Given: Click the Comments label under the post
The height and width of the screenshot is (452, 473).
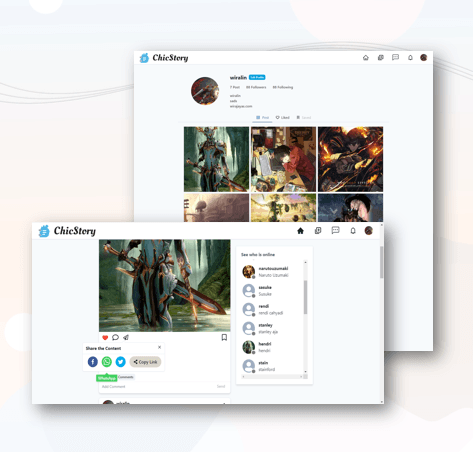Looking at the screenshot, I should [126, 377].
